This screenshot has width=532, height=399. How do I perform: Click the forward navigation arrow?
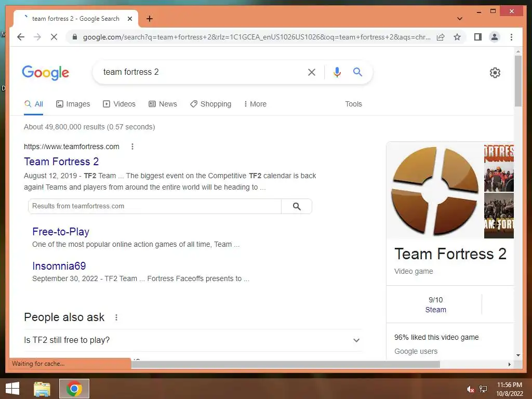point(37,37)
